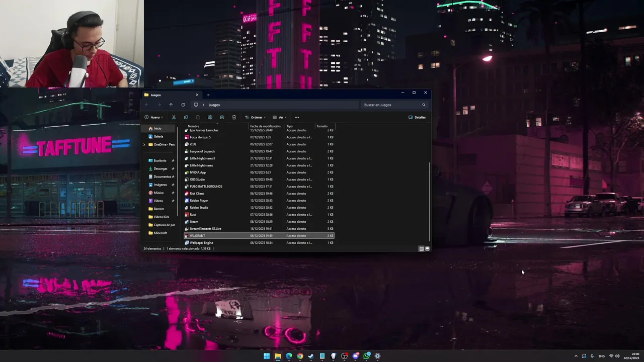
Task: Sort by Fecha de modificación column
Action: (266, 126)
